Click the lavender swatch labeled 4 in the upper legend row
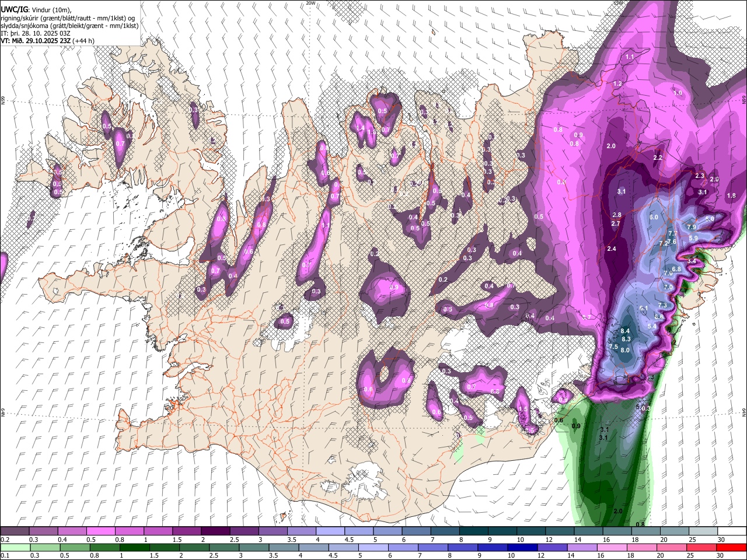 [330, 531]
